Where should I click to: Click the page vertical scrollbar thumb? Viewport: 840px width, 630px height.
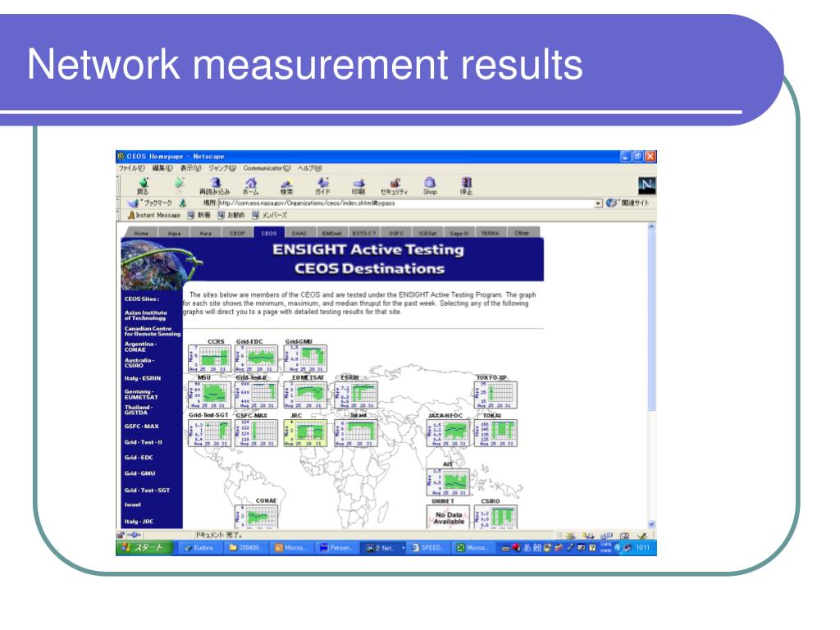[x=651, y=322]
